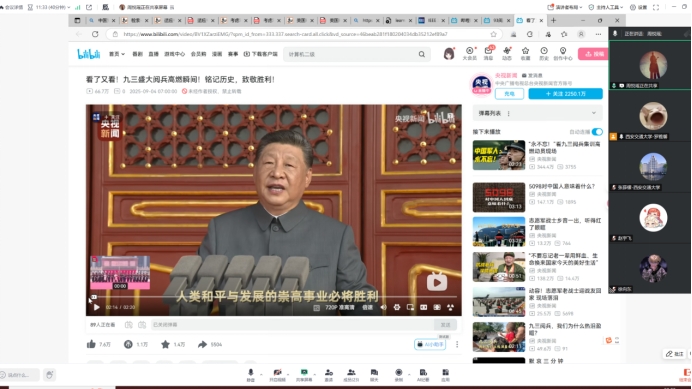Open the live streaming nav item

(153, 54)
